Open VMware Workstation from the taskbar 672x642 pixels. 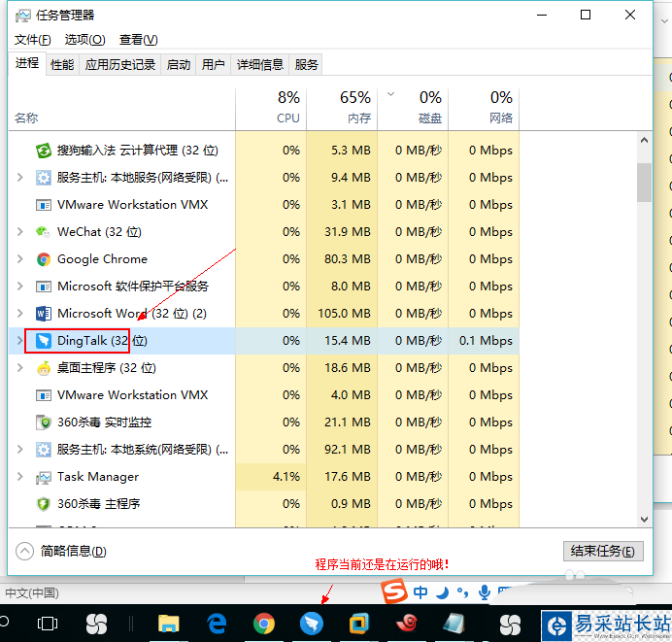pos(359,624)
